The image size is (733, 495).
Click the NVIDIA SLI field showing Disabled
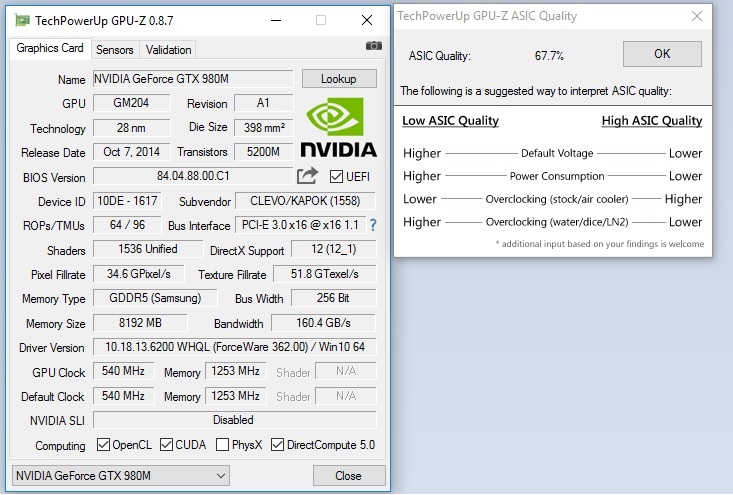234,420
